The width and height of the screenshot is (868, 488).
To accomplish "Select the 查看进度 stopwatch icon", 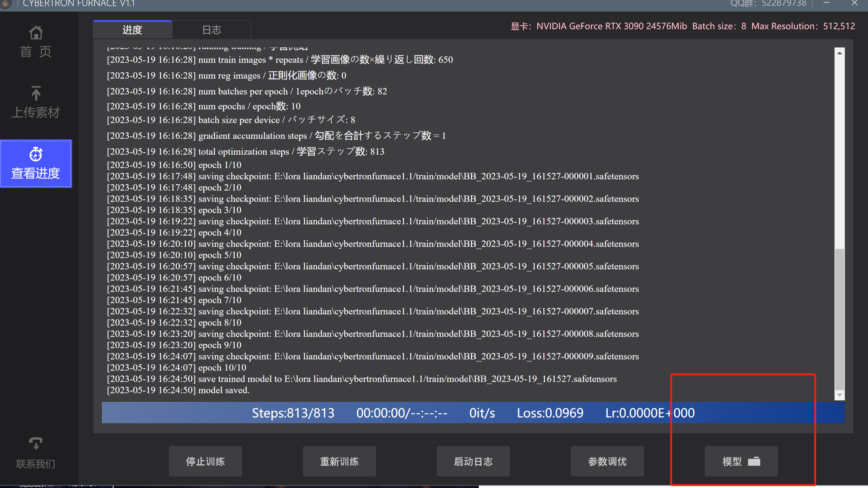I will click(x=36, y=154).
